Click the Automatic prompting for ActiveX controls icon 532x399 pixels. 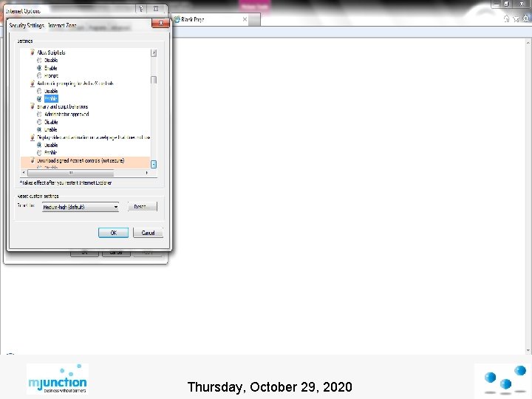tap(33, 83)
